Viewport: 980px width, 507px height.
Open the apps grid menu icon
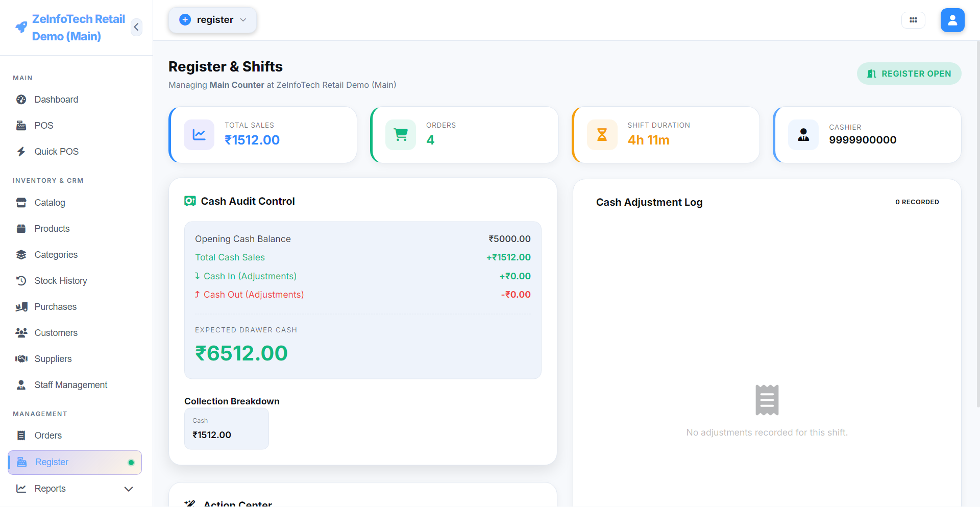coord(913,20)
